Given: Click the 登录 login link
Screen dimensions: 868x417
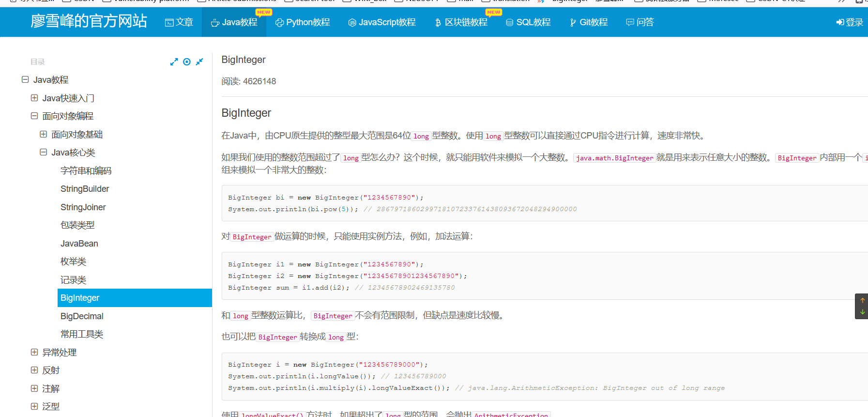Looking at the screenshot, I should tap(850, 22).
